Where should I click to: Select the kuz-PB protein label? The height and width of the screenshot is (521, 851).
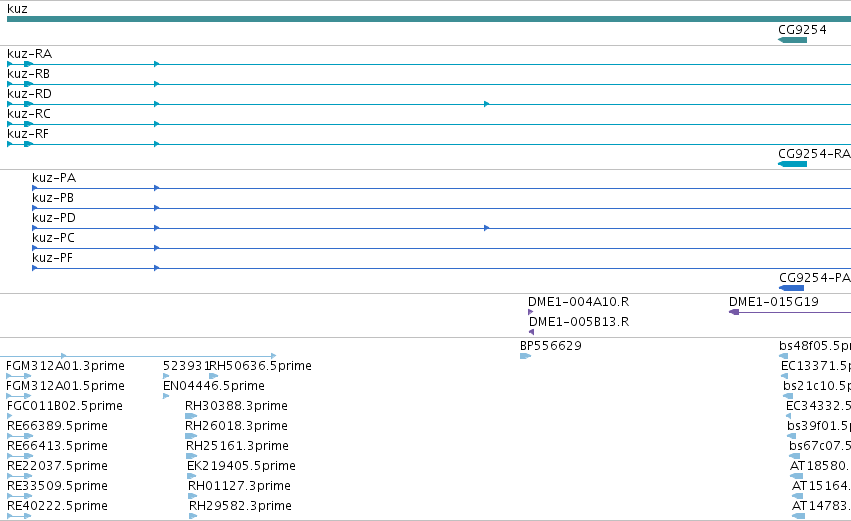53,198
